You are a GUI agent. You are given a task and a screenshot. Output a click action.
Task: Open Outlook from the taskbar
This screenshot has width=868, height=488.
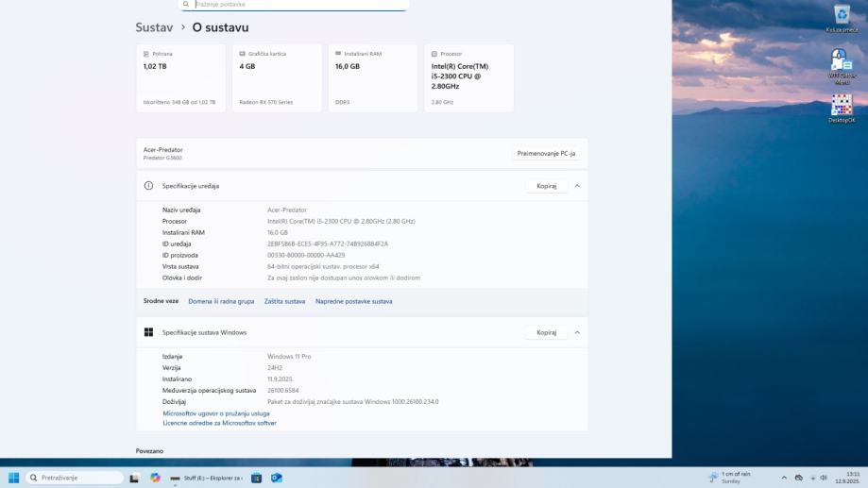coord(277,478)
